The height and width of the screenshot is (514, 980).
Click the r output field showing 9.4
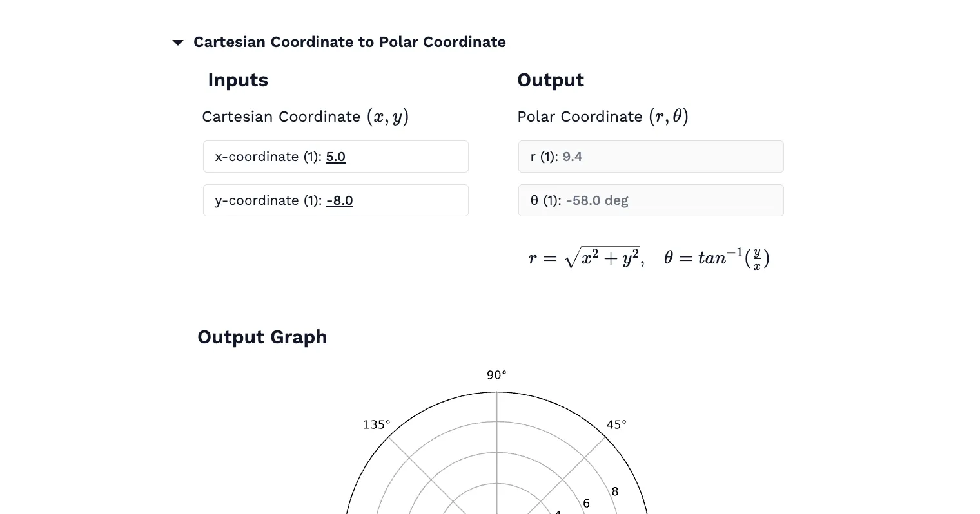pos(651,157)
